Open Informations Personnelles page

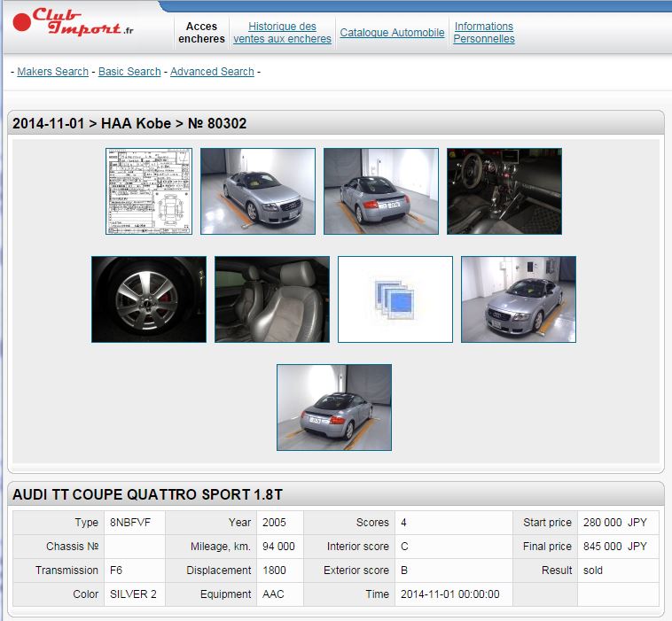click(x=484, y=33)
